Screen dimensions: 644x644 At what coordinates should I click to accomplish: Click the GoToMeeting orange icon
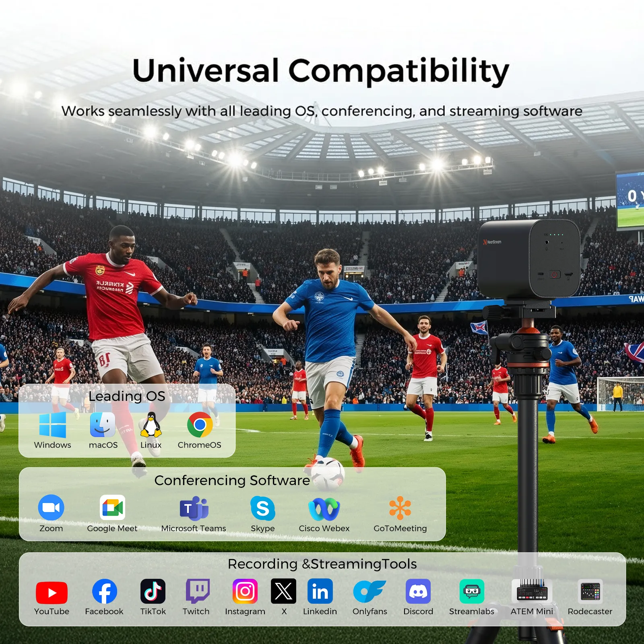pyautogui.click(x=400, y=508)
